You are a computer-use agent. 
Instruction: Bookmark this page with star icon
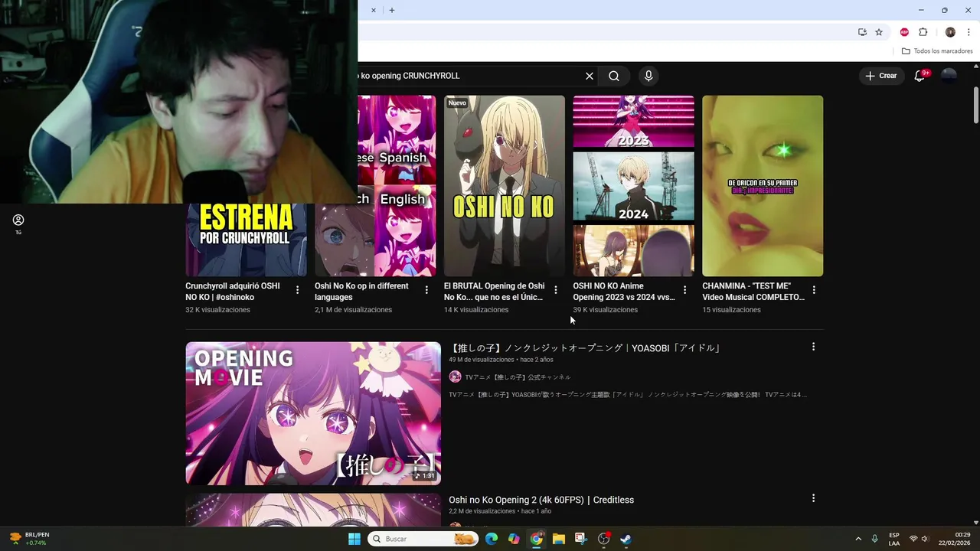[x=879, y=32]
